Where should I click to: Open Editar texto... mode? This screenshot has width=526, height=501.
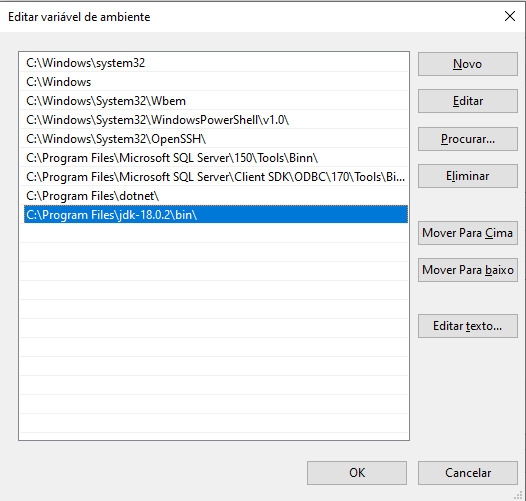[x=468, y=326]
